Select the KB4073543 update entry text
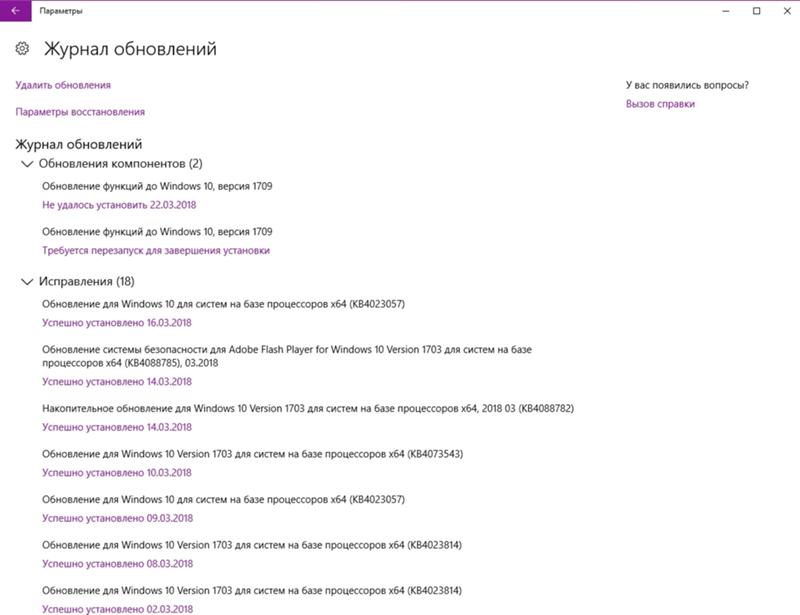Image resolution: width=800 pixels, height=615 pixels. click(253, 454)
